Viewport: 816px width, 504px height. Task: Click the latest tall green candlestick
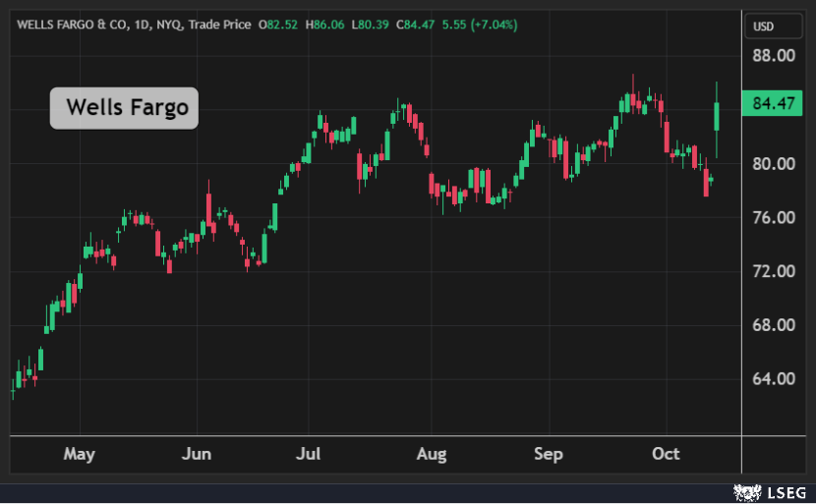click(717, 115)
